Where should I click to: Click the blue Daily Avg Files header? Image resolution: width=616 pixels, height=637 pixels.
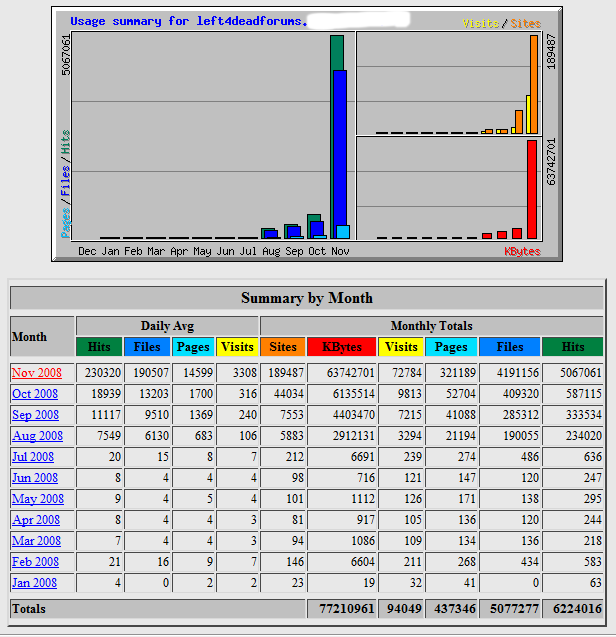click(147, 347)
